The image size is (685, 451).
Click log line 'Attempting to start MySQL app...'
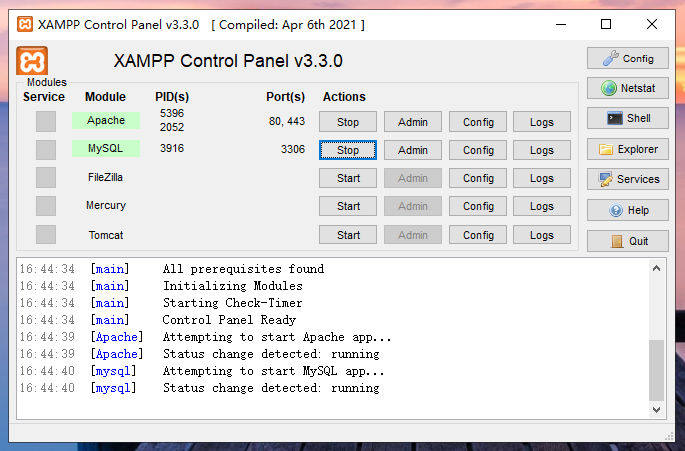pyautogui.click(x=273, y=371)
